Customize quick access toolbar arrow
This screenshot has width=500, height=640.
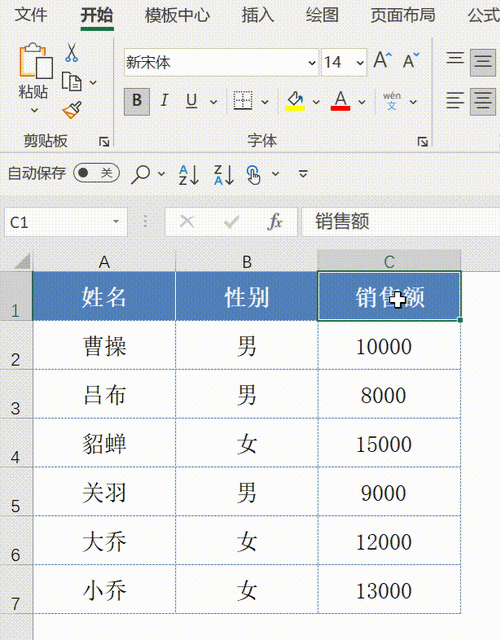coord(303,174)
